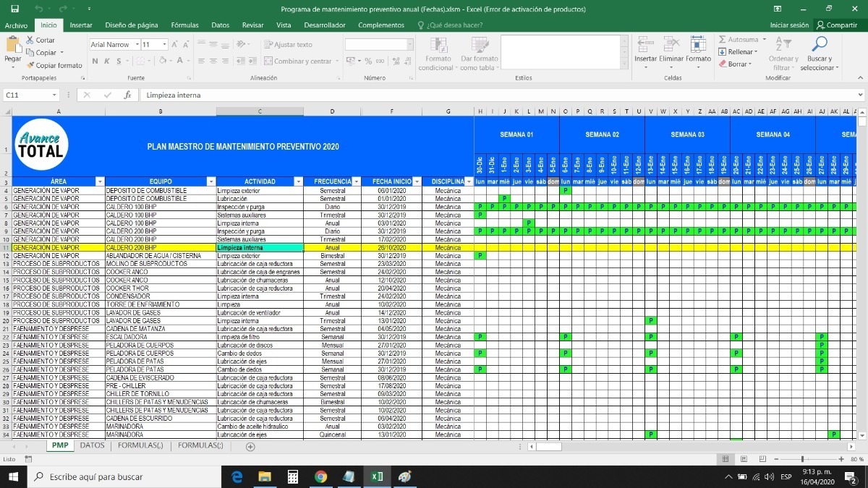Open Excel from the Windows taskbar

tap(377, 477)
